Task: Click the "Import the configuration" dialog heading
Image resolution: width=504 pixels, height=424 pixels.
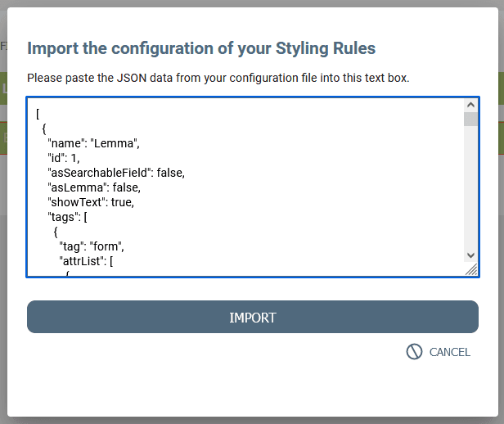Action: point(201,48)
